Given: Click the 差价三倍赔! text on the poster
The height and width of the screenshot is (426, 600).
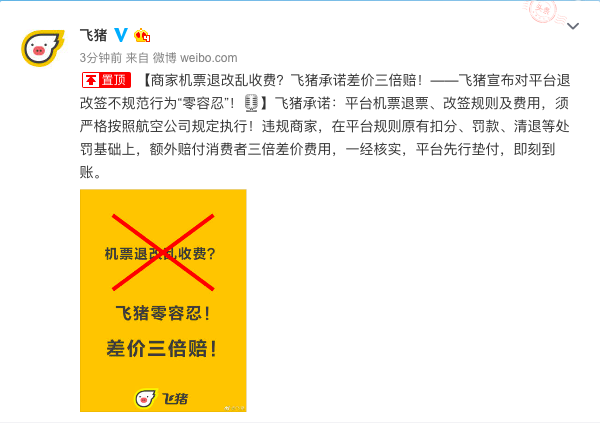Looking at the screenshot, I should click(x=162, y=348).
